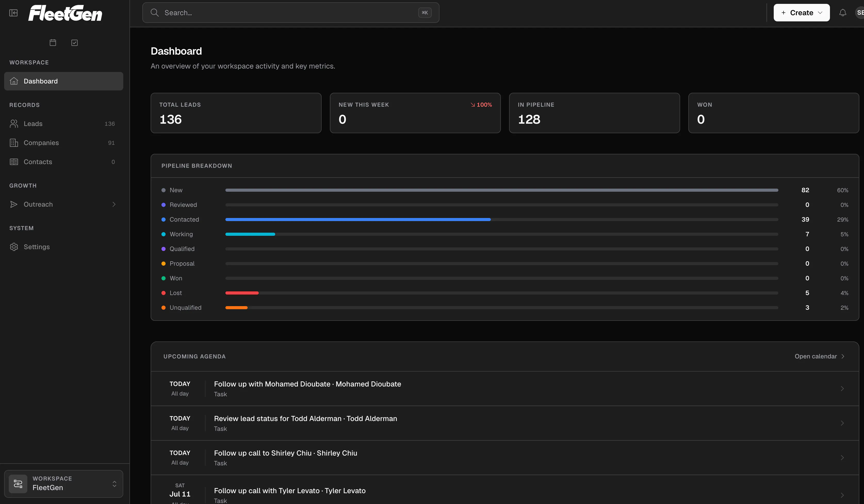Click the Leads people icon

pyautogui.click(x=14, y=124)
